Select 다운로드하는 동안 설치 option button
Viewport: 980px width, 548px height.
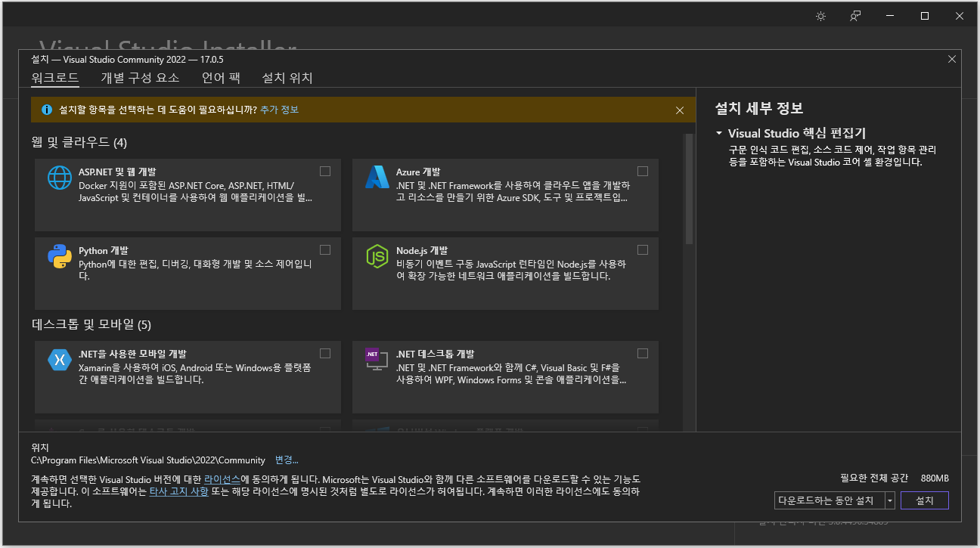click(829, 500)
